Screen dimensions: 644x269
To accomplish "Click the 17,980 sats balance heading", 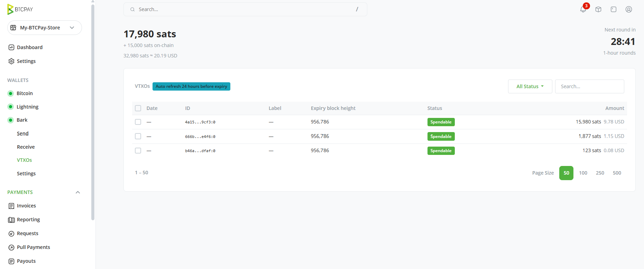I will coord(150,34).
